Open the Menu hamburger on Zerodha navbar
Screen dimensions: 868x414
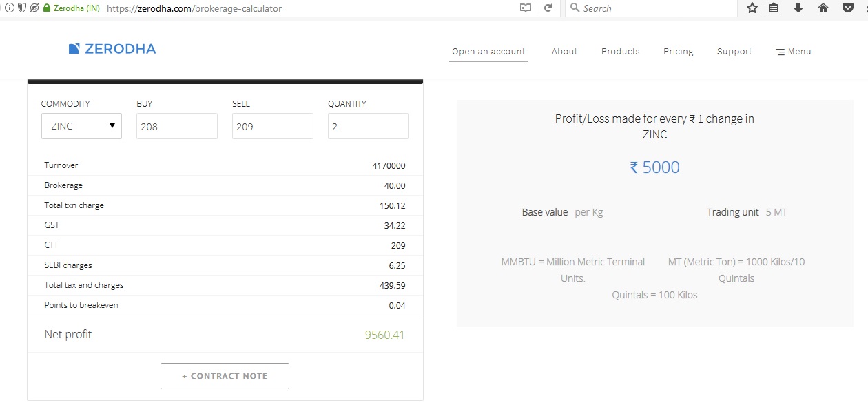coord(792,51)
